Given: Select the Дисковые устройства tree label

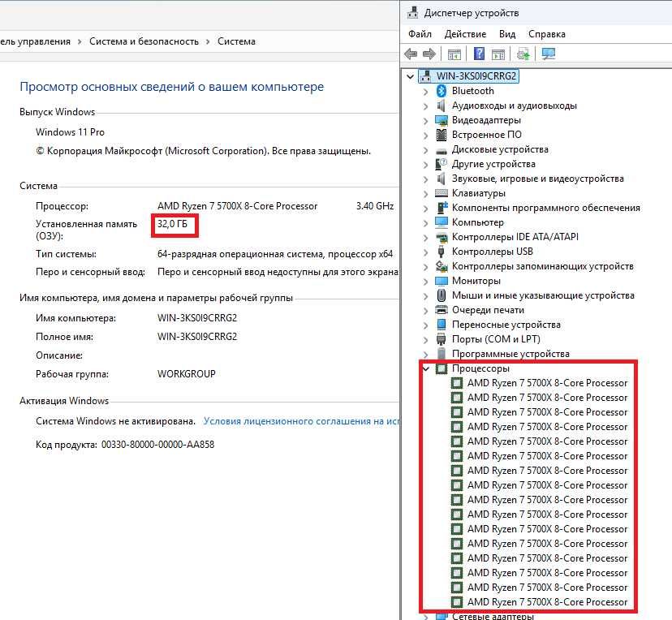Looking at the screenshot, I should point(500,149).
